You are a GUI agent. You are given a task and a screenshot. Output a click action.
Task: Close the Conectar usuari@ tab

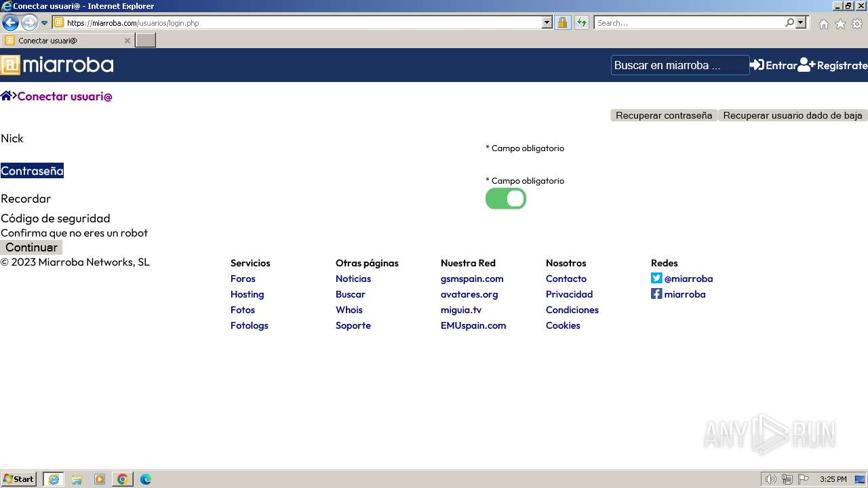coord(127,41)
